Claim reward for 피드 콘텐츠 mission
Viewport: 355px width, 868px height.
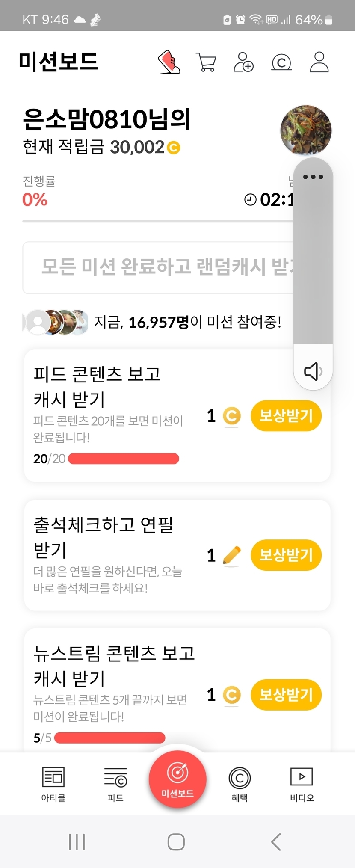click(x=286, y=416)
